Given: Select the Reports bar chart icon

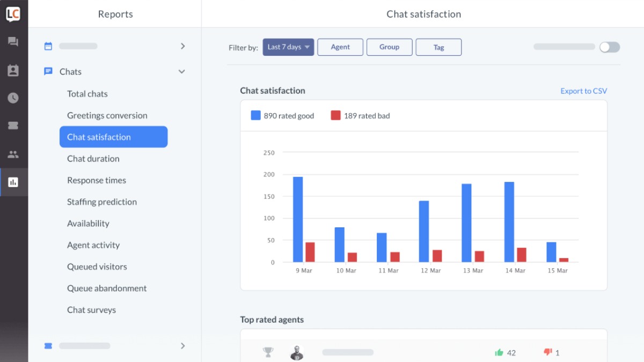Looking at the screenshot, I should pos(13,182).
